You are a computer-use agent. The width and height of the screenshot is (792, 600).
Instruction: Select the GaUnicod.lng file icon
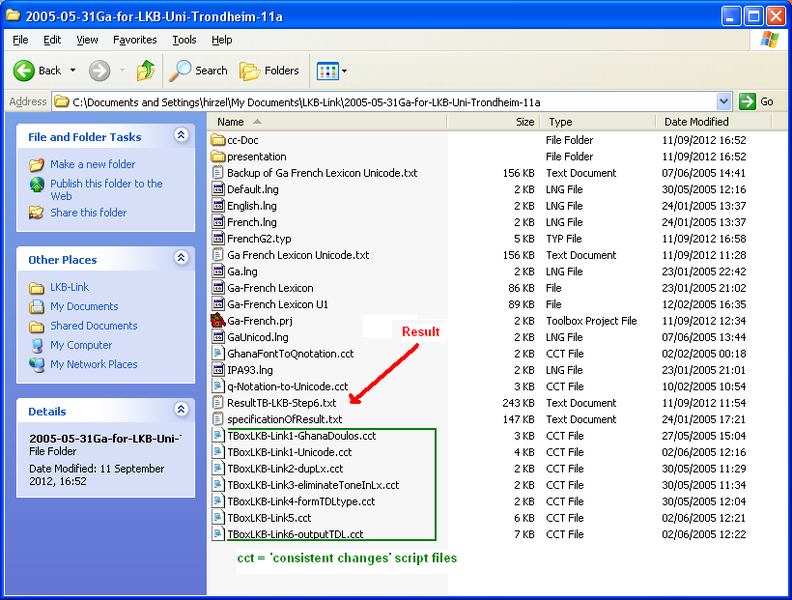218,337
